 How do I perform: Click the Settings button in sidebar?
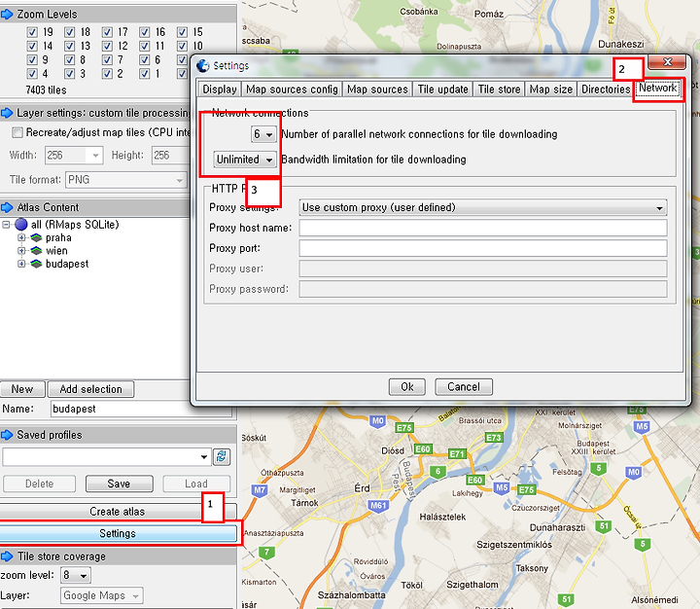(118, 533)
